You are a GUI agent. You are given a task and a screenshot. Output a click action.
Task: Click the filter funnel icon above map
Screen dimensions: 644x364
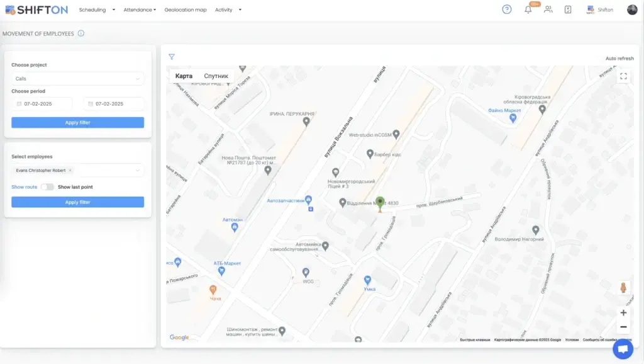coord(172,57)
